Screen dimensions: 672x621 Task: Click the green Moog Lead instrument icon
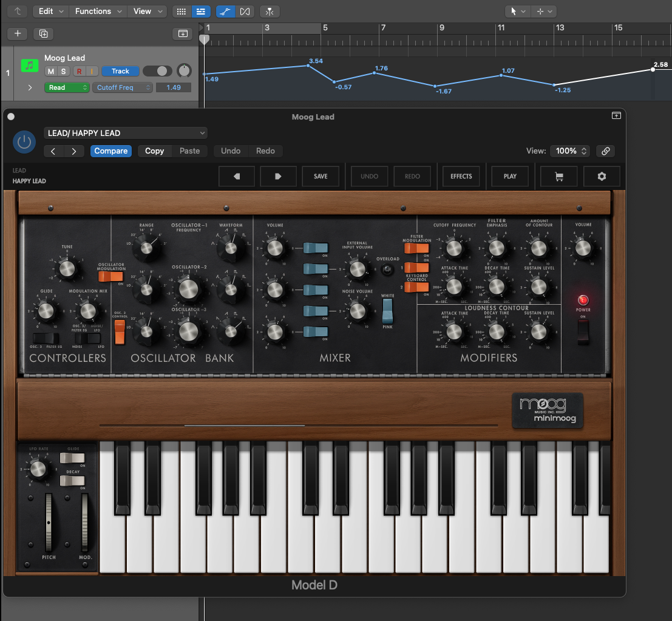pyautogui.click(x=29, y=65)
